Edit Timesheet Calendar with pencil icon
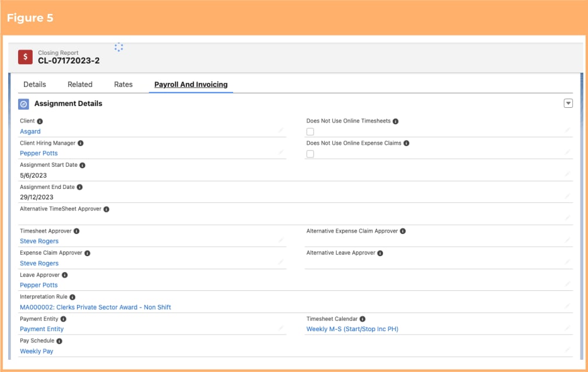The height and width of the screenshot is (372, 588). click(x=568, y=328)
